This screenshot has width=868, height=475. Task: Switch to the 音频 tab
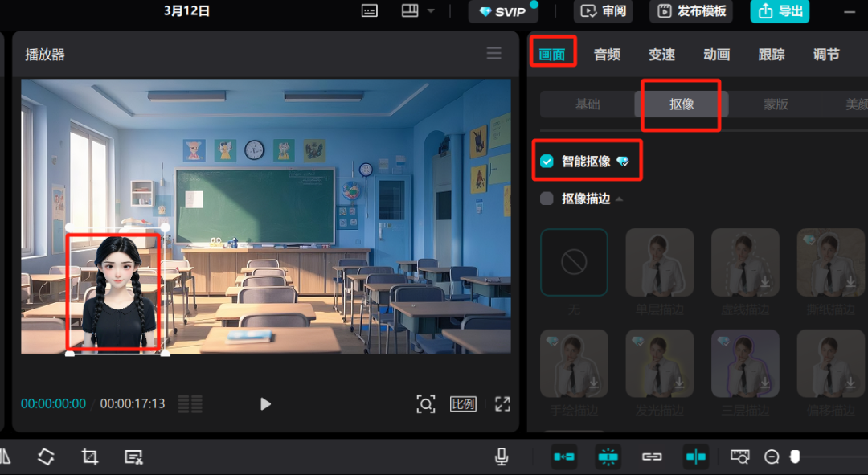[x=606, y=54]
